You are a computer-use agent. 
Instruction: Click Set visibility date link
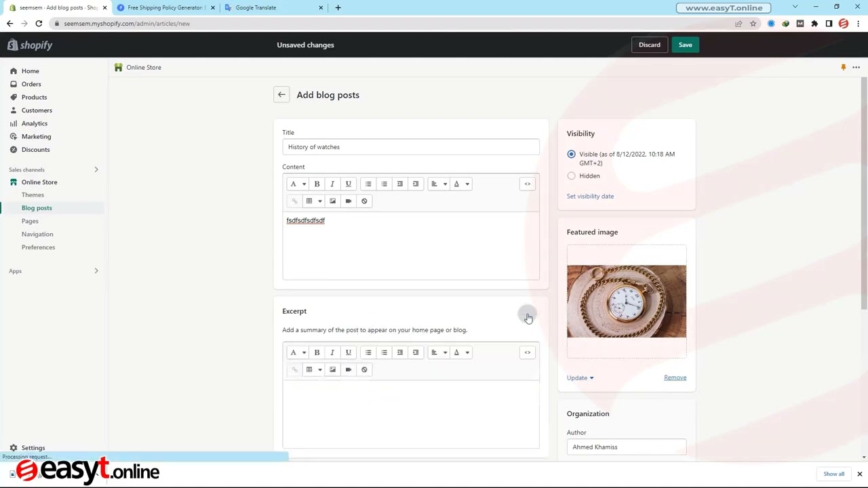tap(590, 197)
